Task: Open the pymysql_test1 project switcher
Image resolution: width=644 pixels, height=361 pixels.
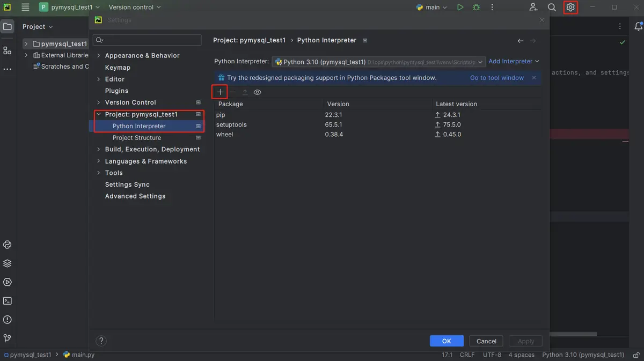Action: click(x=70, y=8)
